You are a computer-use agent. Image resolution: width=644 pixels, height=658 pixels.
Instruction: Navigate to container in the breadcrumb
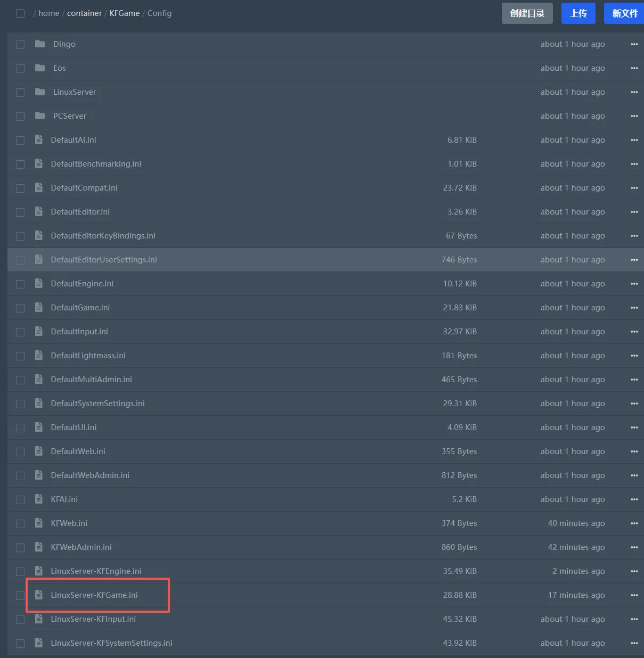click(84, 13)
